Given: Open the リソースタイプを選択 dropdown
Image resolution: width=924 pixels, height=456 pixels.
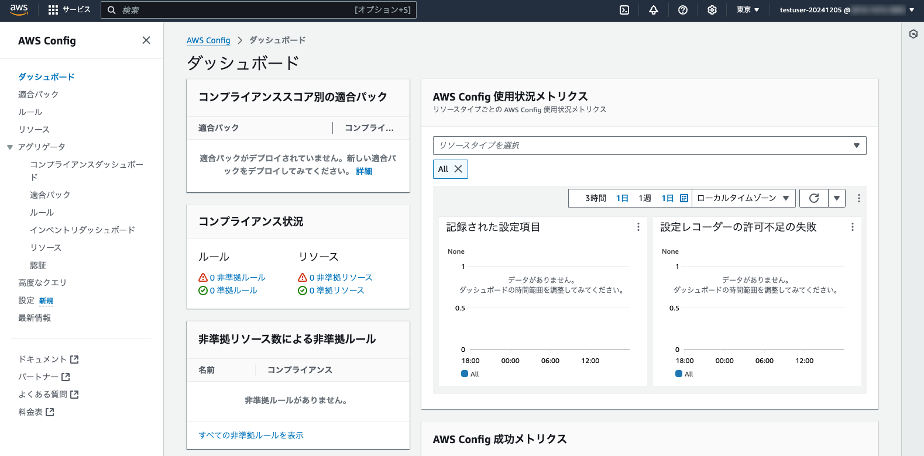Looking at the screenshot, I should [x=649, y=146].
